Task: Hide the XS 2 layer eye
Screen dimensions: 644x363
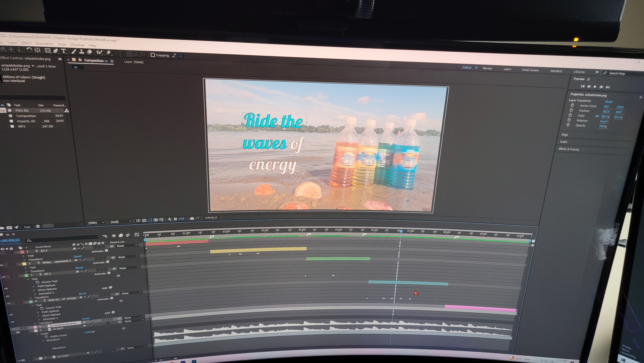Action: tap(4, 277)
